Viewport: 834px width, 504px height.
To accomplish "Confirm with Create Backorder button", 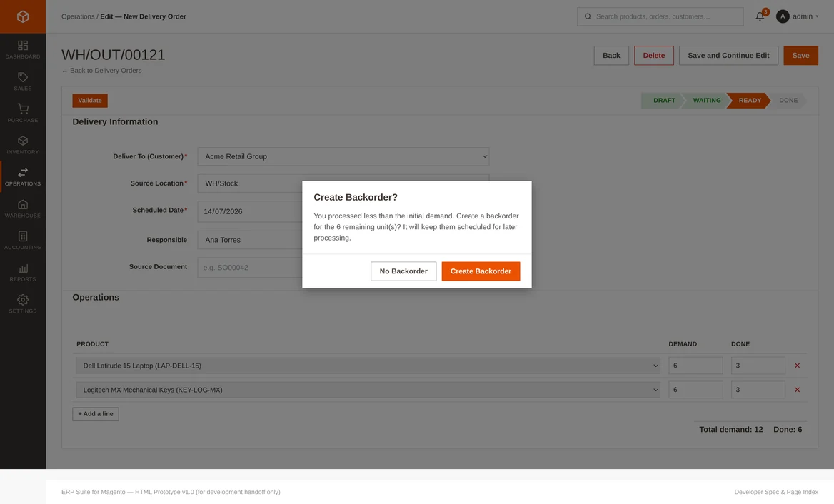I will 481,271.
